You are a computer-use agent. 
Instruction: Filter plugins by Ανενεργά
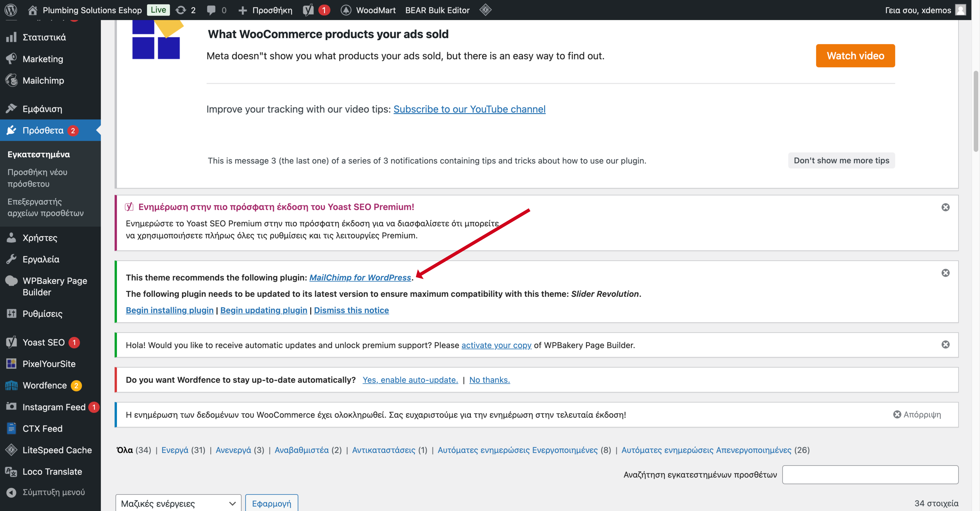[233, 450]
